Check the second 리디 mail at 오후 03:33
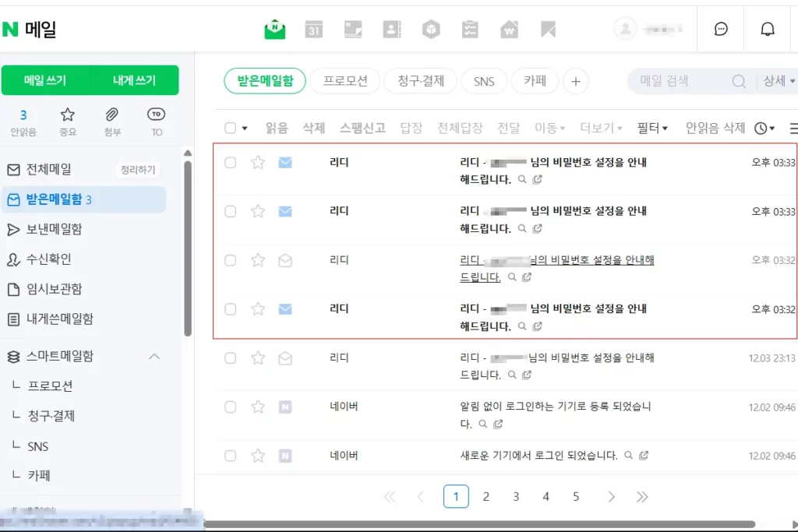798x532 pixels. click(x=231, y=211)
